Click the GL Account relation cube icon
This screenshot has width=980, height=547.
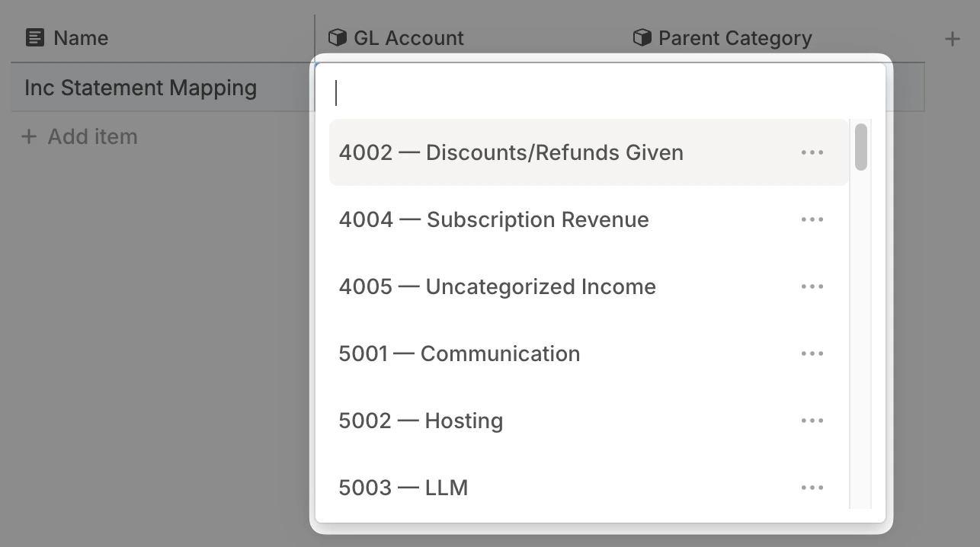pos(337,37)
